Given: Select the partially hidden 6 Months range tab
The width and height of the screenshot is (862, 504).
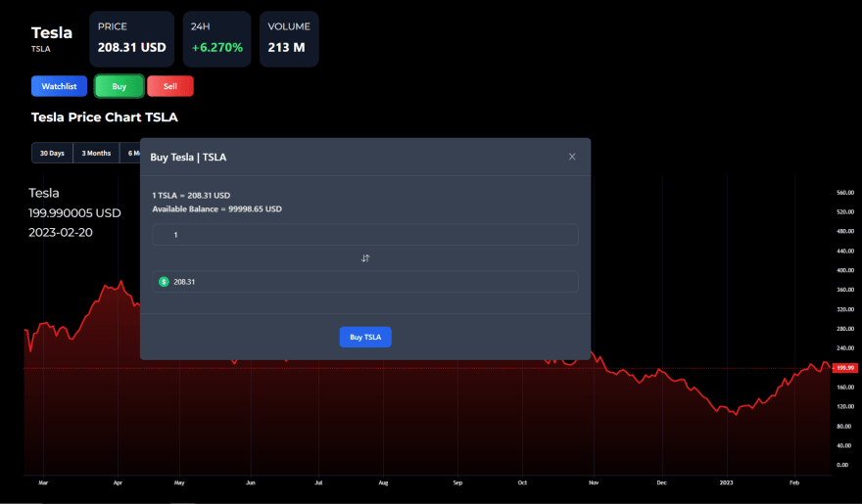Looking at the screenshot, I should coord(130,154).
